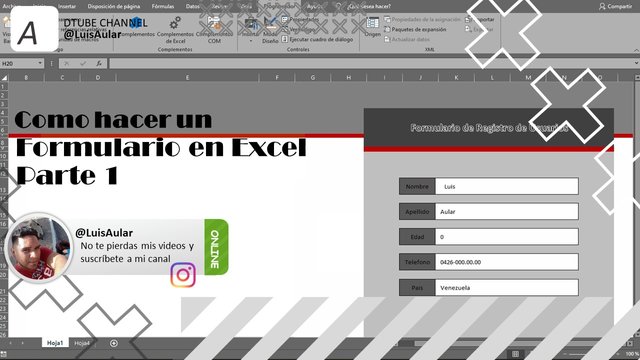
Task: Switch to sheet tab Hoja1
Action: click(x=55, y=343)
